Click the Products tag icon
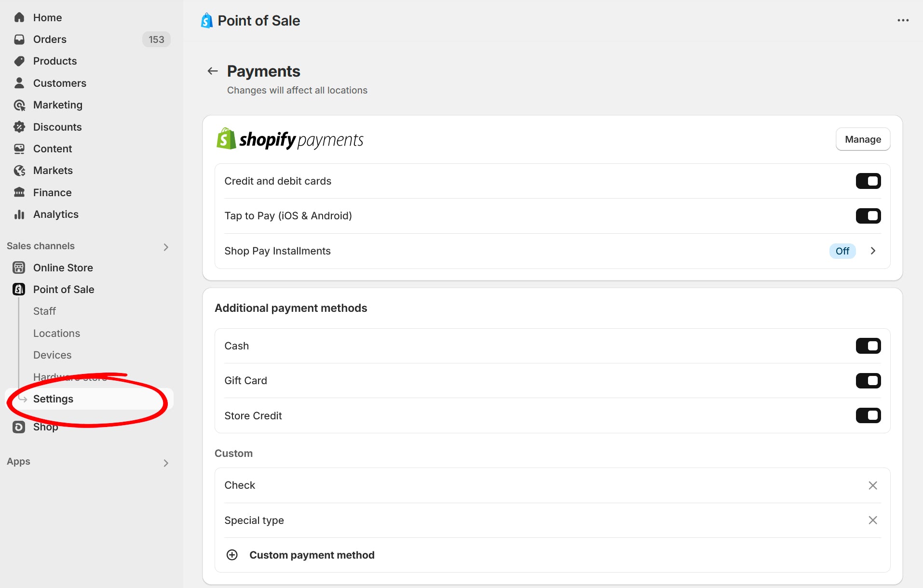 coord(19,61)
